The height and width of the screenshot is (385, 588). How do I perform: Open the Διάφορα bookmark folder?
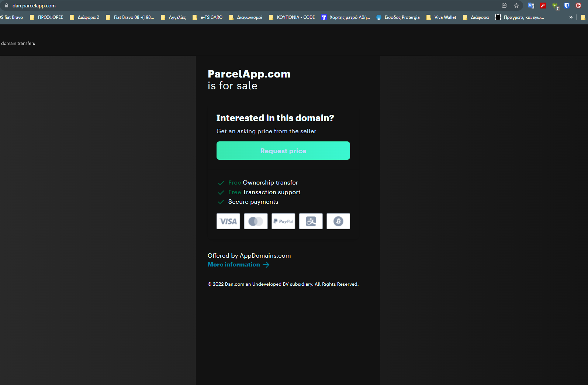[476, 17]
